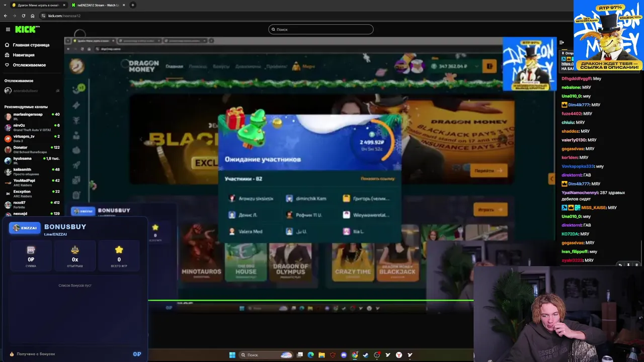Collapse the chat panel with arrow icon
Screen dimensions: 644x362
[x=561, y=43]
